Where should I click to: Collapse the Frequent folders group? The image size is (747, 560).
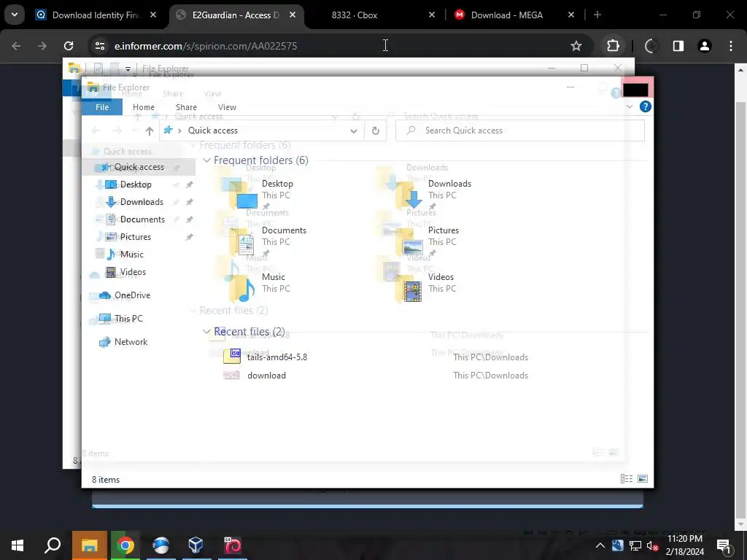point(206,160)
